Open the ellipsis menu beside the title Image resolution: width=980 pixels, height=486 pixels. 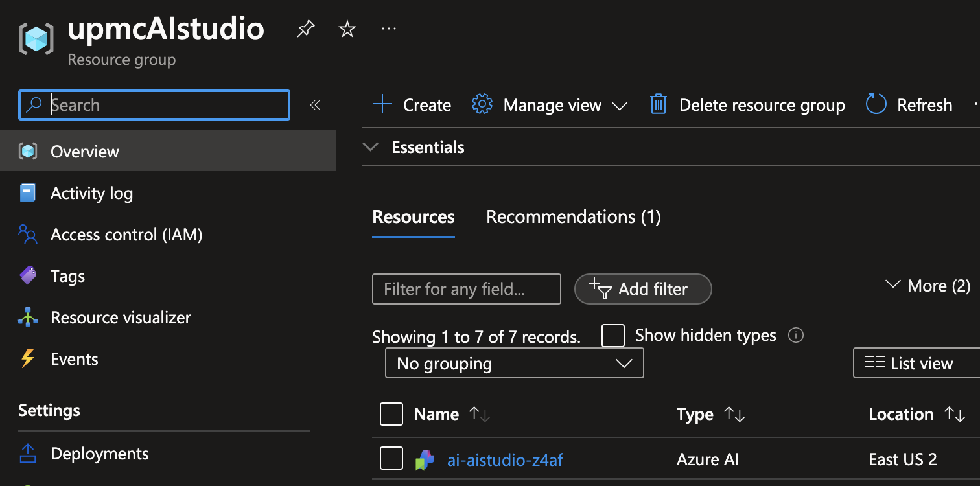tap(389, 29)
